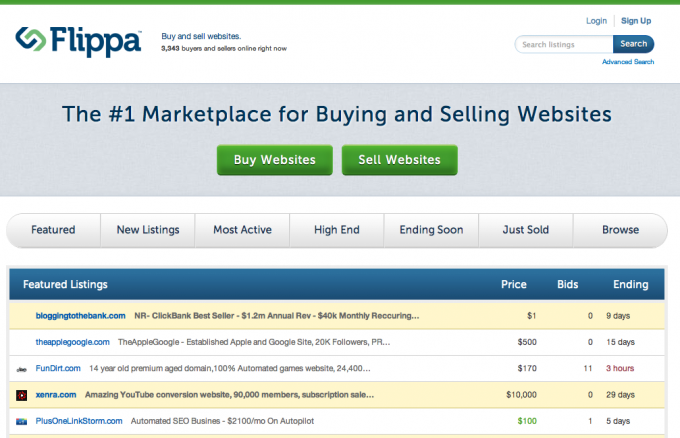
Task: Open Advanced Search
Action: tap(628, 62)
